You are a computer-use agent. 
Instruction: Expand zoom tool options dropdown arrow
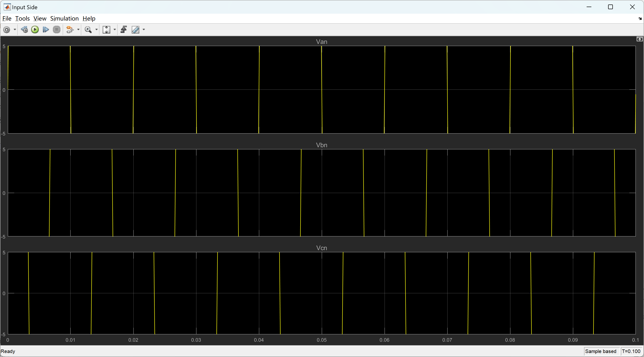tap(97, 30)
